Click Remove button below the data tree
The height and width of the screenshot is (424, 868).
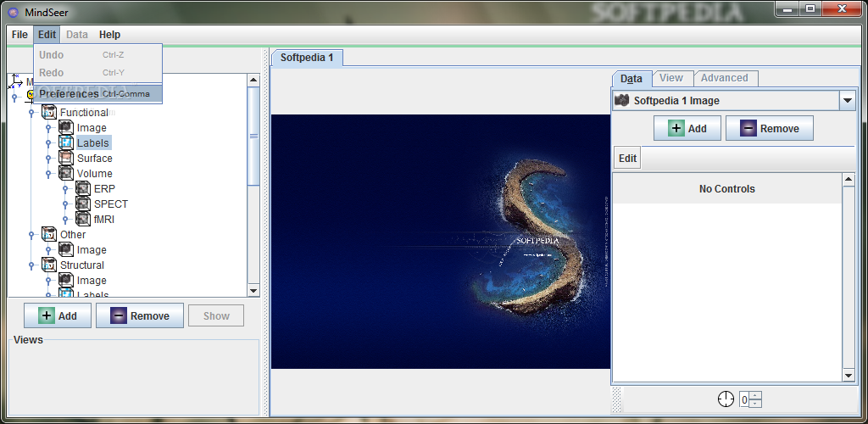140,316
